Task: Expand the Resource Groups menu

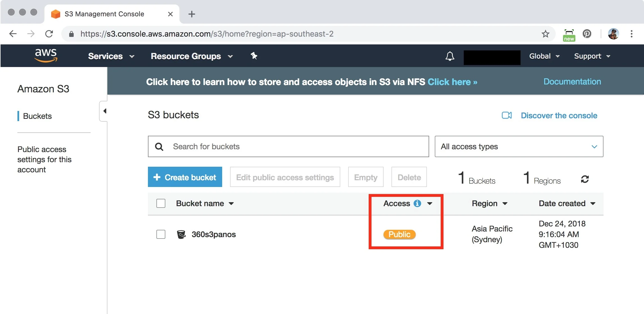Action: [x=192, y=56]
